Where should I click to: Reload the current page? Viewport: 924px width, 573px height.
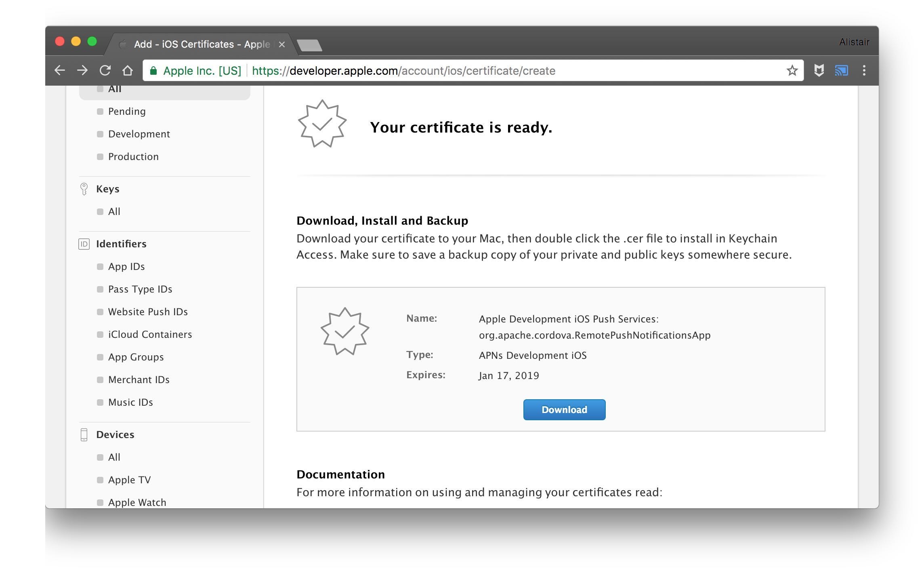(x=105, y=70)
